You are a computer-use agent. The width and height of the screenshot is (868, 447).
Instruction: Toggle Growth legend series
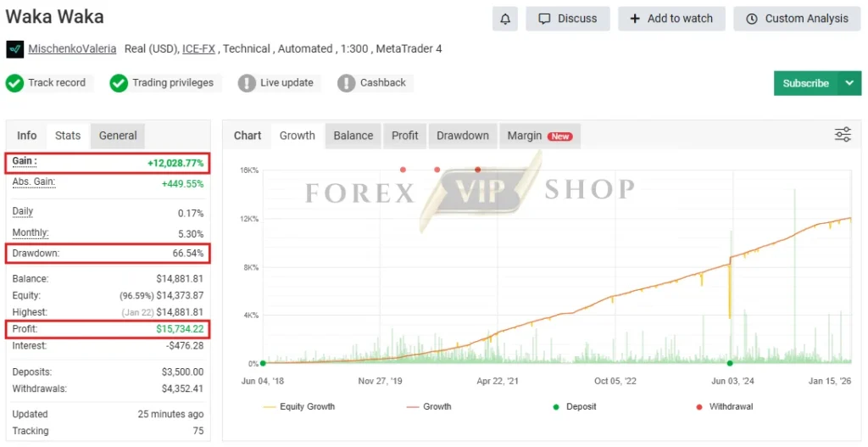(x=429, y=406)
